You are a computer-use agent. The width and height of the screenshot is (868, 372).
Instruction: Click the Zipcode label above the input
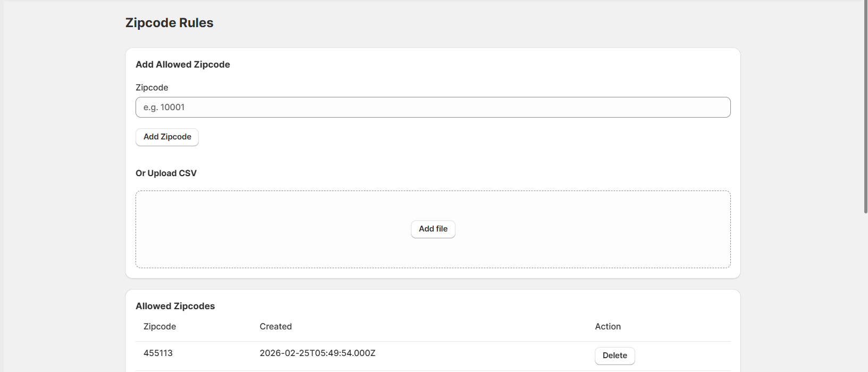click(x=151, y=88)
